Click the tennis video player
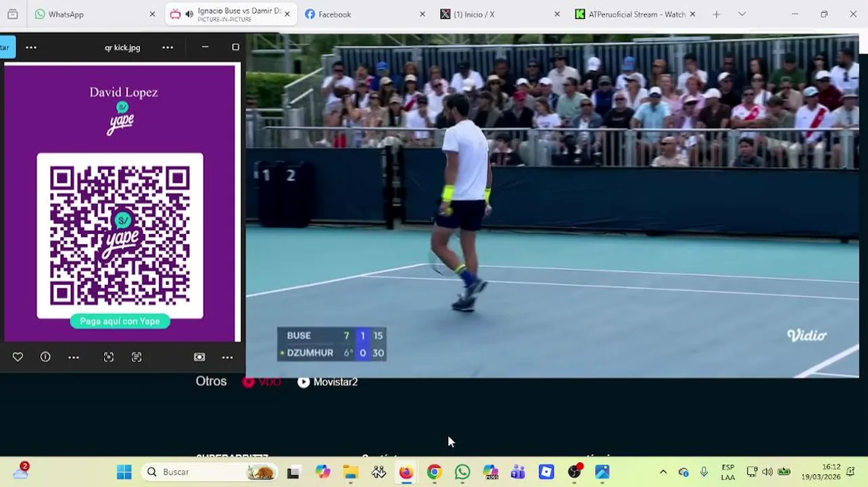Screen dimensions: 868x487 552,206
